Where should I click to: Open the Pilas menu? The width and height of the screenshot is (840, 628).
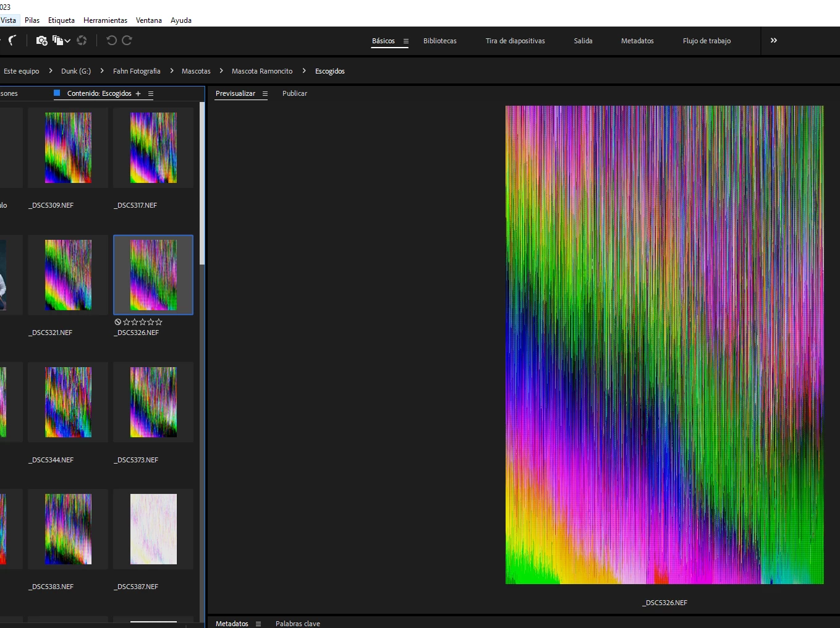[32, 20]
